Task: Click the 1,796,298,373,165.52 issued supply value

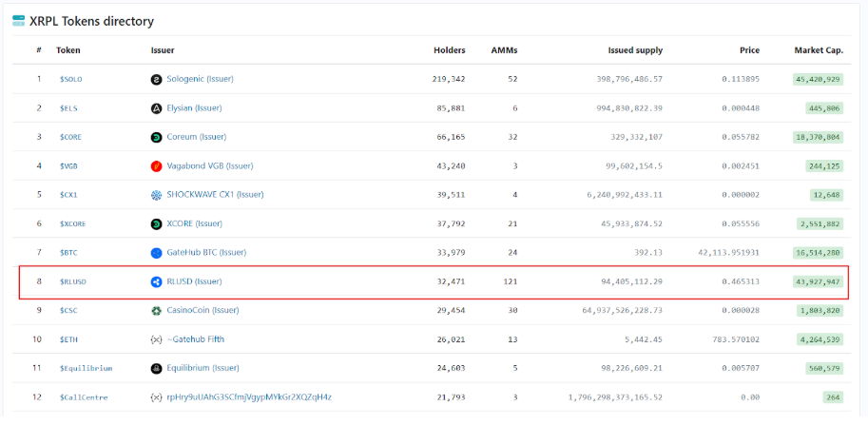Action: [x=615, y=397]
